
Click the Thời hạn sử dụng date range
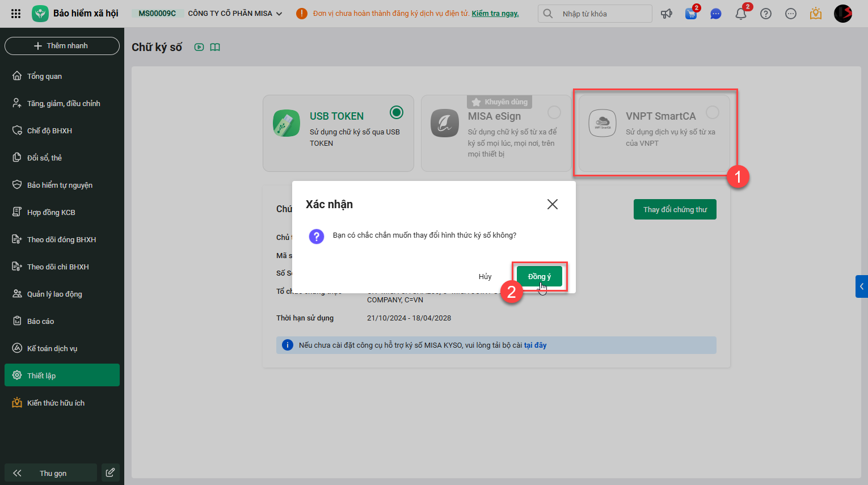(x=409, y=318)
